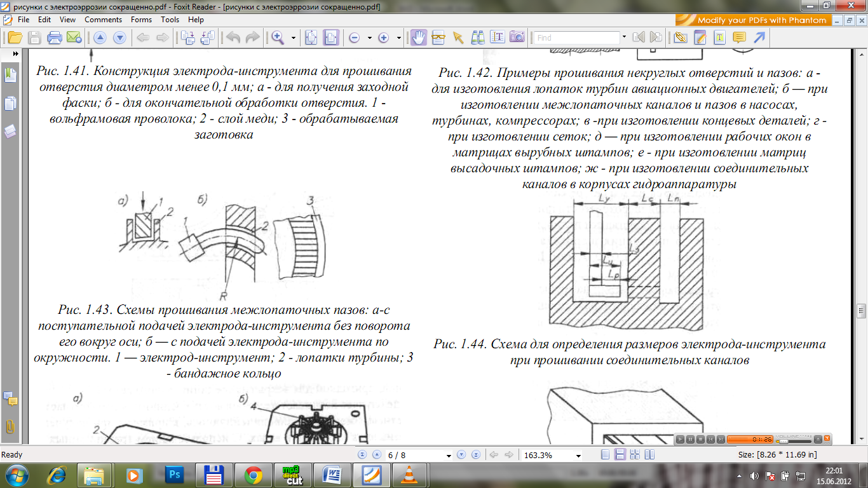Click the Note comment bubble icon
Screen dimensions: 868x488
739,37
